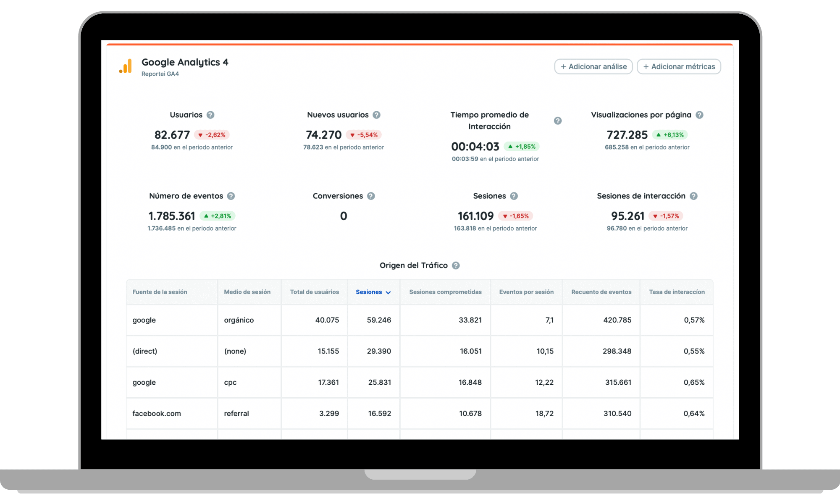Click the 17.361 total users cell

pos(315,382)
